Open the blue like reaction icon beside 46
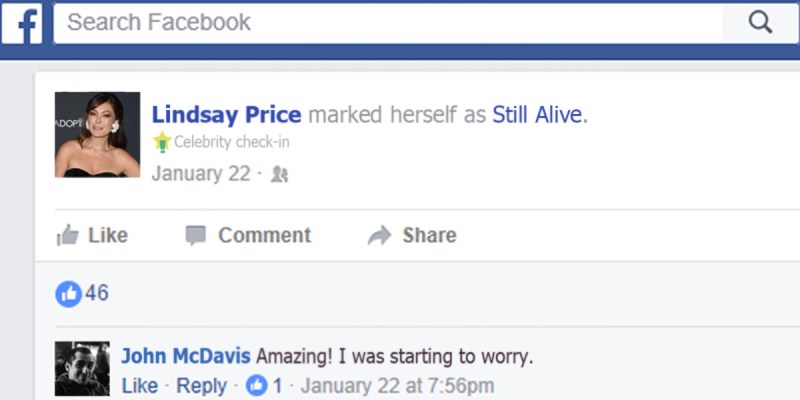This screenshot has width=800, height=400. pyautogui.click(x=68, y=294)
